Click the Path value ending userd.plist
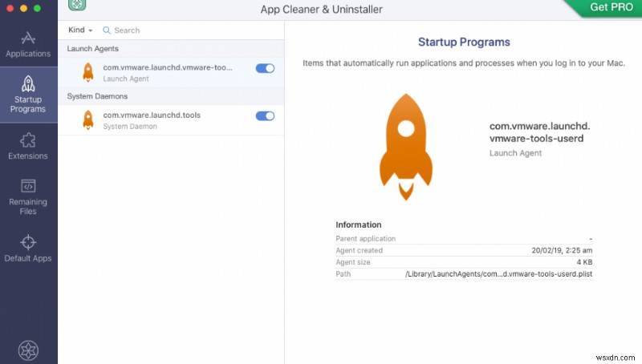642x364 pixels. point(498,274)
